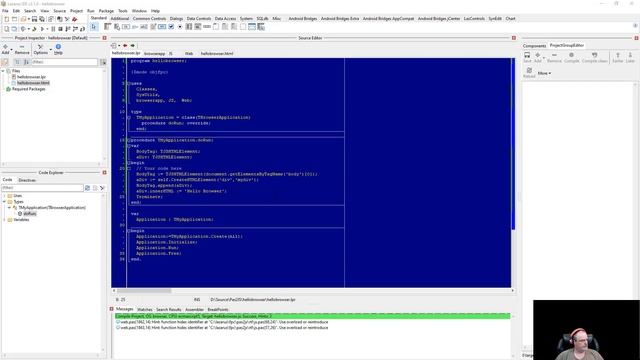Screen dimensions: 640x360
Task: Open the Run button dropdown arrow
Action: (47, 29)
